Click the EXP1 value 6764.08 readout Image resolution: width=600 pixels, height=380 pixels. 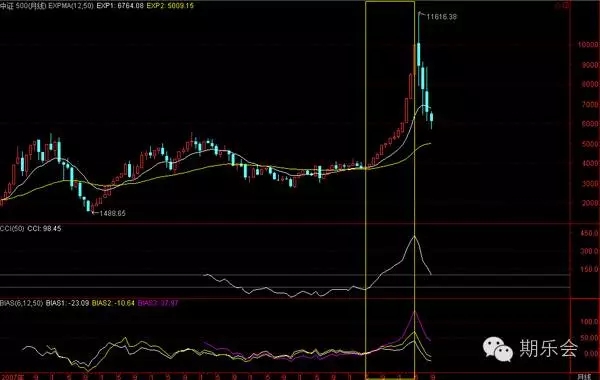coord(121,6)
